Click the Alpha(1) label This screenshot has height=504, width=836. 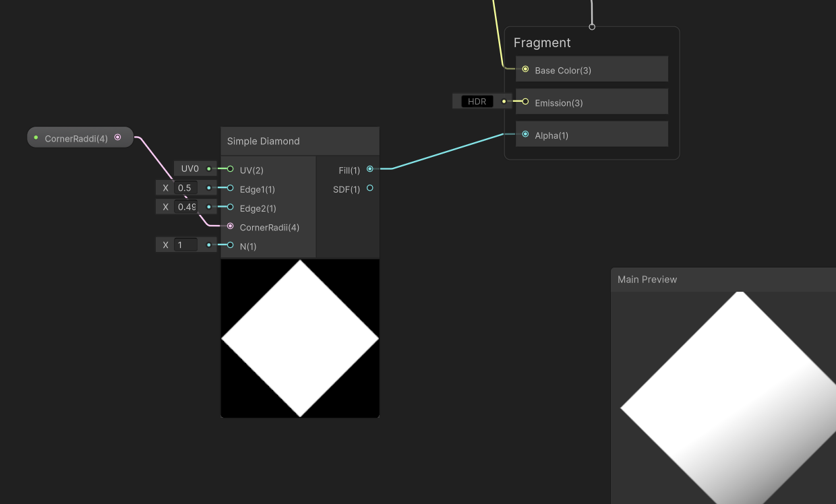551,135
